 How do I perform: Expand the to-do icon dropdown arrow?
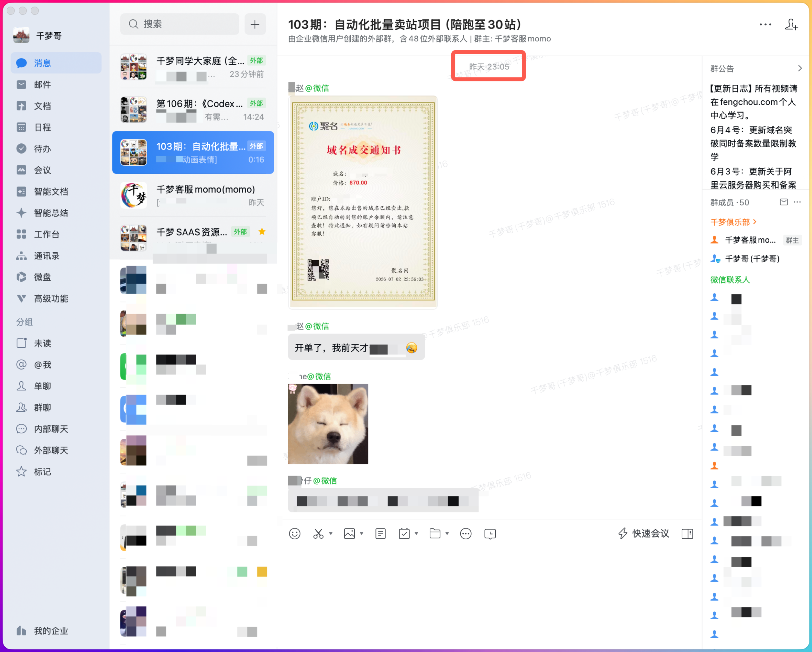tap(416, 533)
